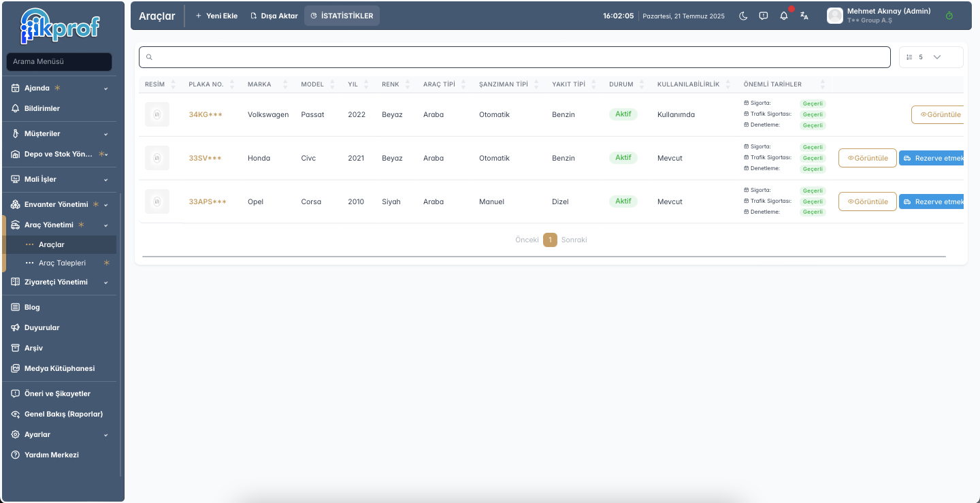Expand the Ayarlar menu

click(60, 434)
